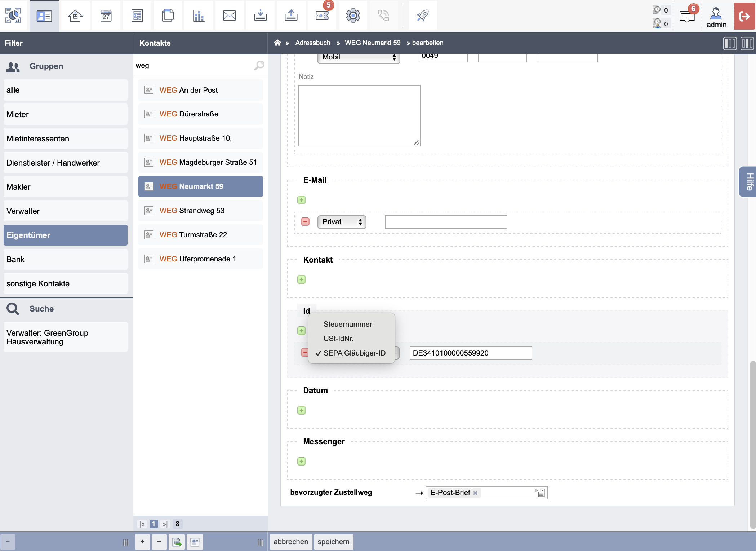Remove the Privat e-mail row

pyautogui.click(x=305, y=221)
